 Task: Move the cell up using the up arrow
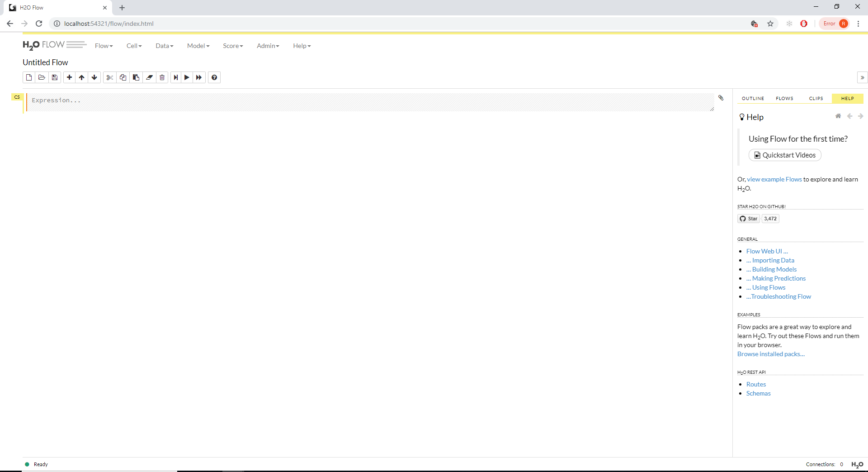pyautogui.click(x=82, y=77)
